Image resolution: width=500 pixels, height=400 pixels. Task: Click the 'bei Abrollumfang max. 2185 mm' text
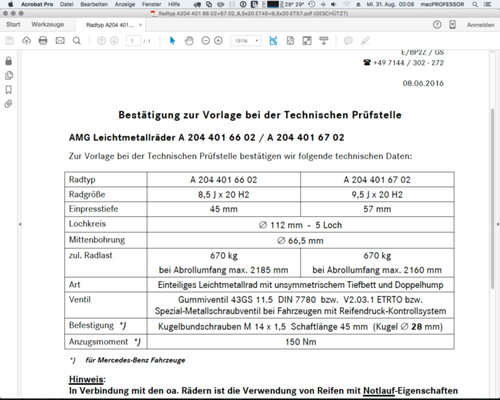click(x=224, y=270)
